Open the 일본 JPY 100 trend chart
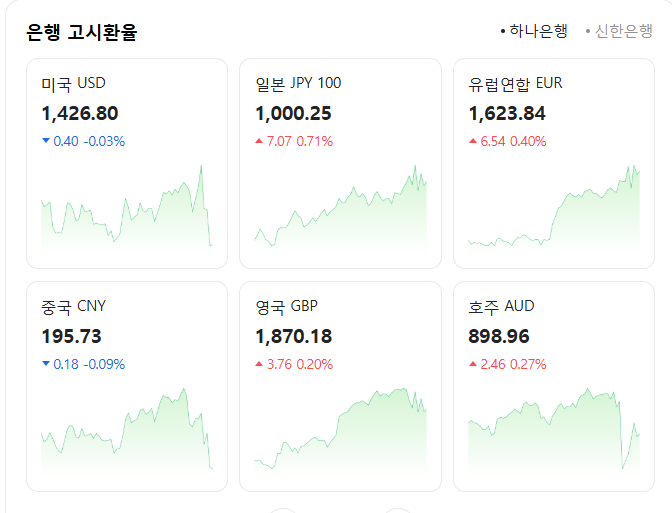 point(340,212)
